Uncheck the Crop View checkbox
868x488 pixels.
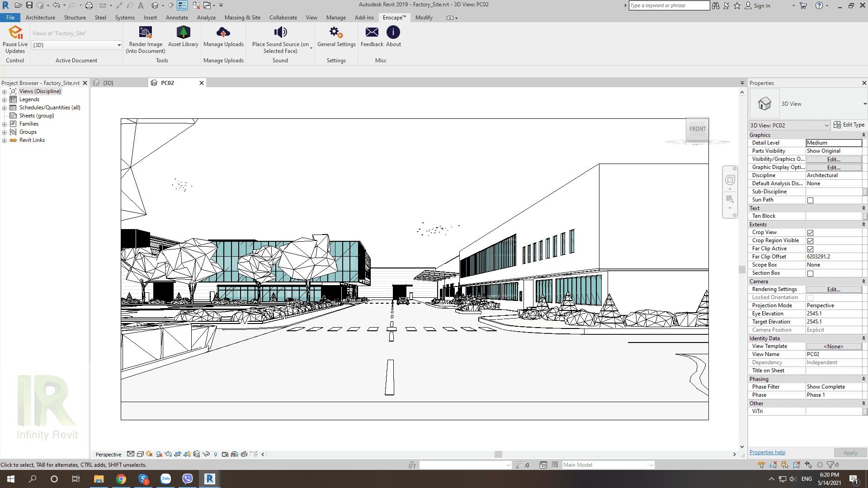pos(810,233)
